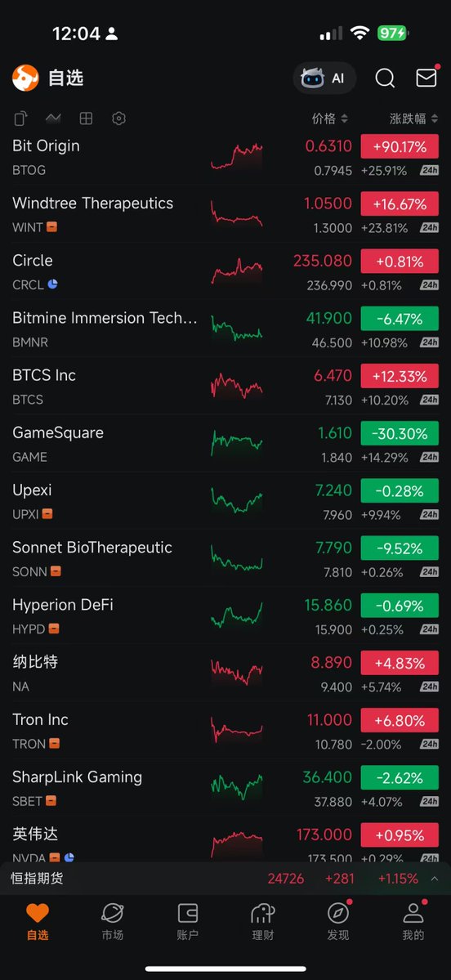451x980 pixels.
Task: Switch to the grid layout icon
Action: (86, 119)
